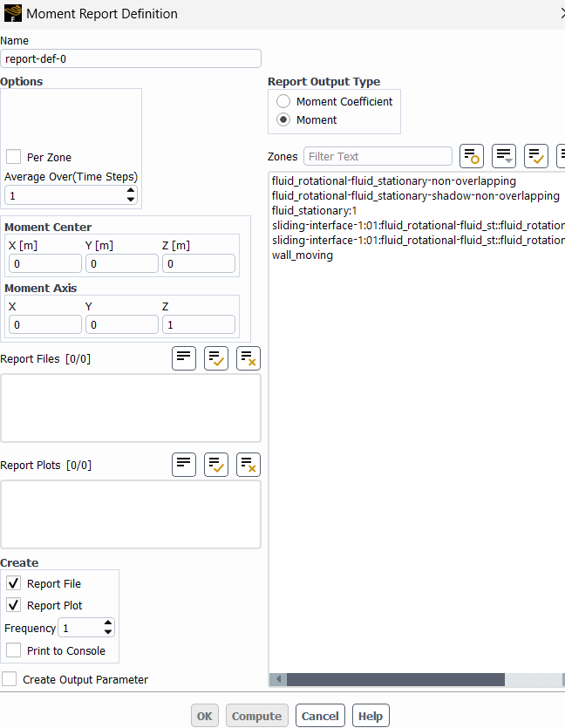Click Moment Center Z [m] field
Screen dimensions: 565x728
click(199, 263)
